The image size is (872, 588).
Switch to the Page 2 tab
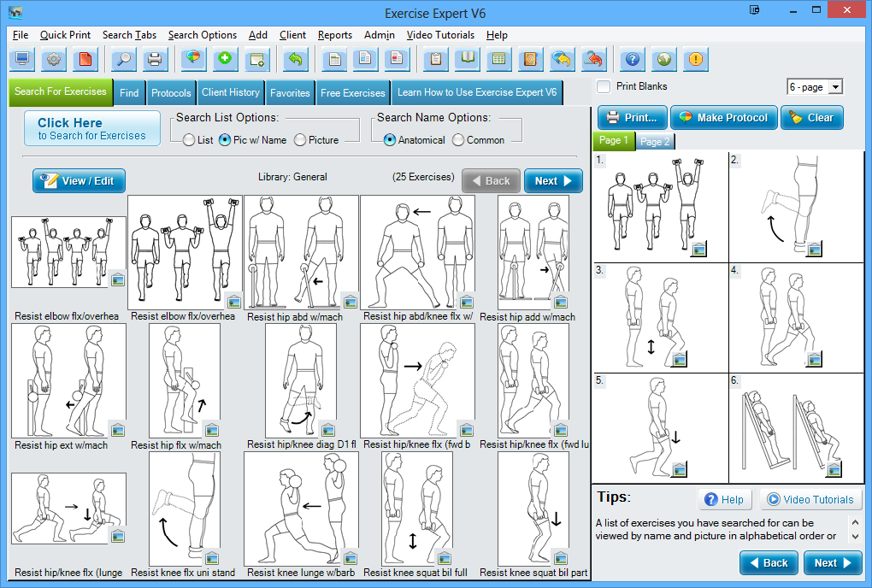pos(655,142)
